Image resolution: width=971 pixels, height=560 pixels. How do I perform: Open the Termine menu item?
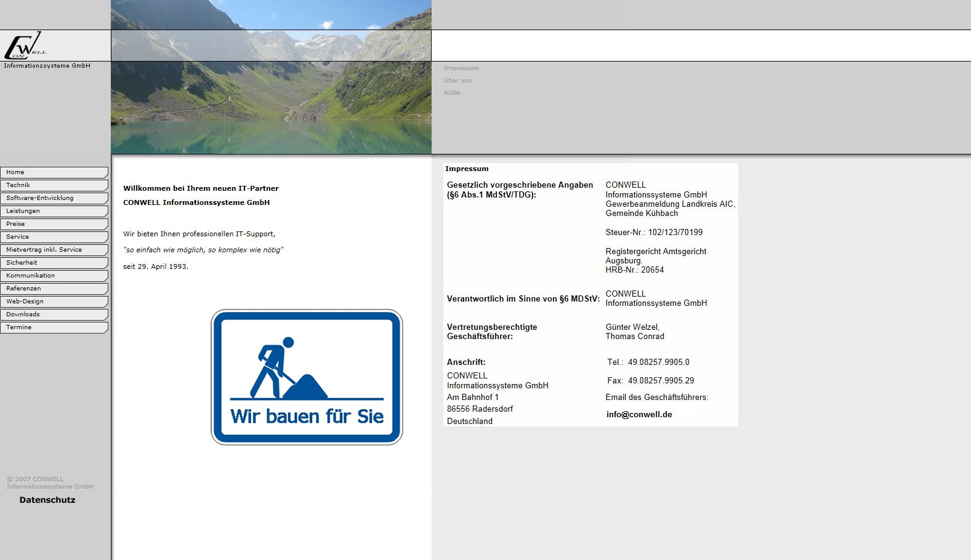(54, 327)
